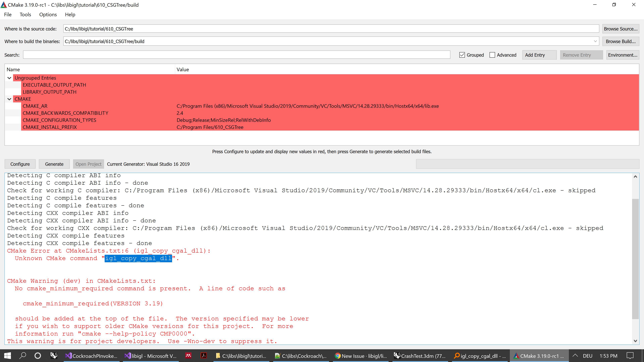Collapse the CMAKE variable group
The width and height of the screenshot is (644, 362).
tap(9, 99)
